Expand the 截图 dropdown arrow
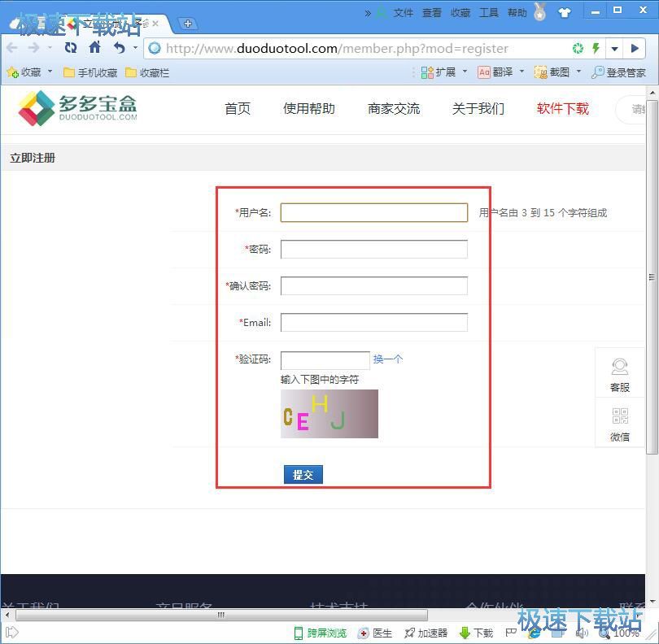The image size is (659, 644). pyautogui.click(x=578, y=72)
